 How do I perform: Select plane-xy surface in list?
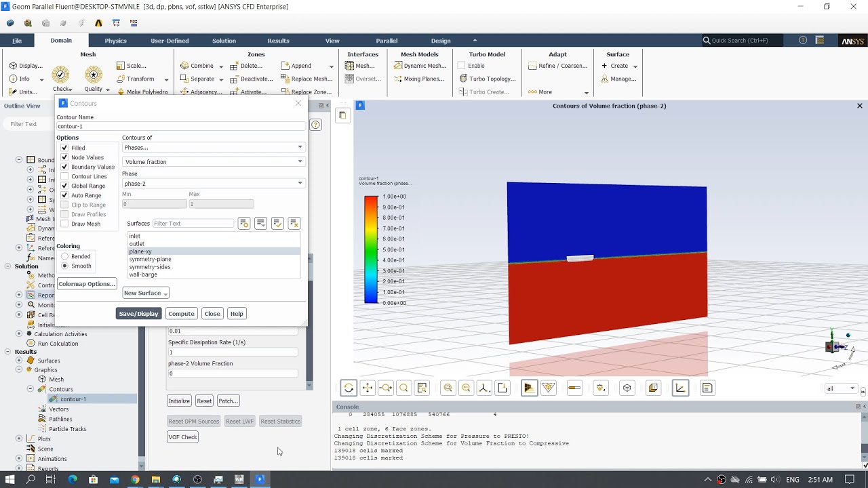pyautogui.click(x=214, y=251)
